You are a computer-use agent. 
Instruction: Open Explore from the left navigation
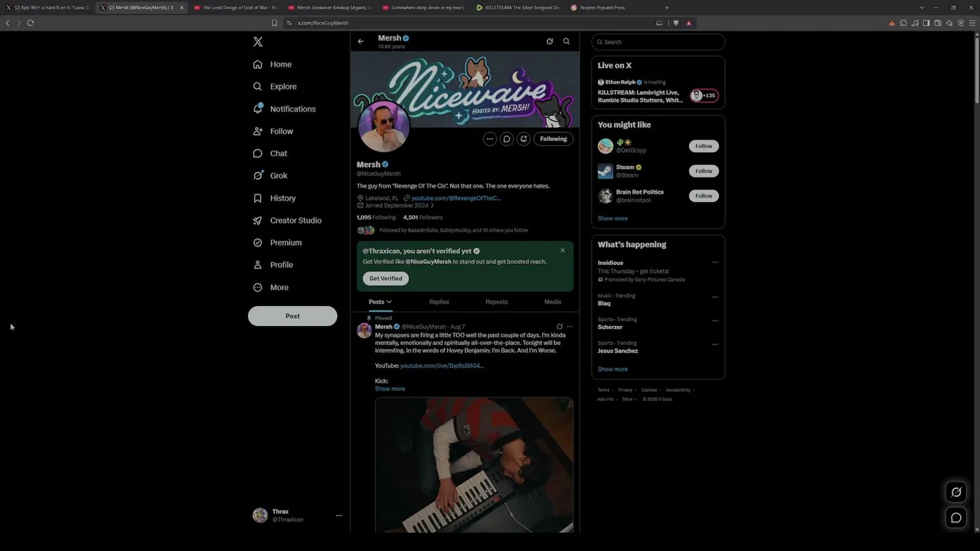[274, 86]
